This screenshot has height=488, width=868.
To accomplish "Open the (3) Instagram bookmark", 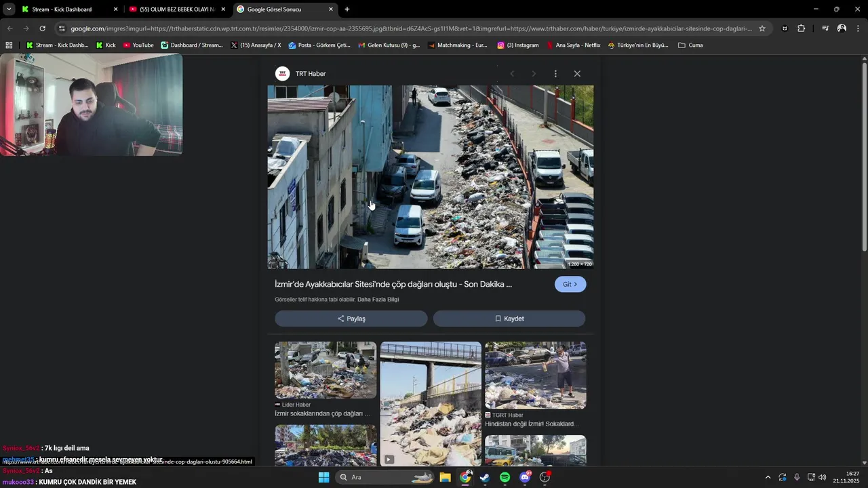I will [x=518, y=45].
